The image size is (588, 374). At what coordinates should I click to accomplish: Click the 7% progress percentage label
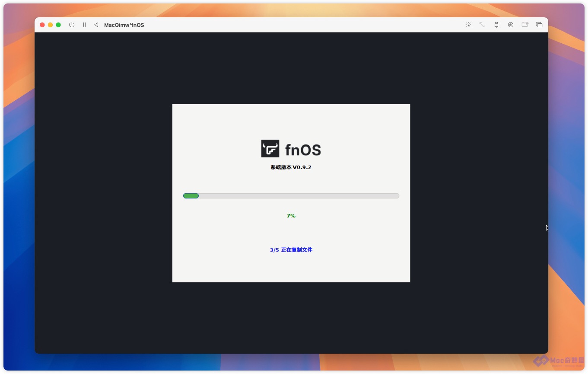point(291,216)
